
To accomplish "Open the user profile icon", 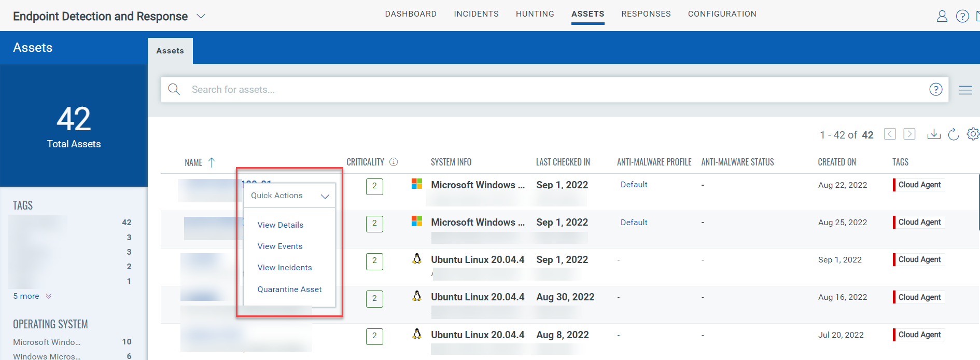I will pos(942,17).
